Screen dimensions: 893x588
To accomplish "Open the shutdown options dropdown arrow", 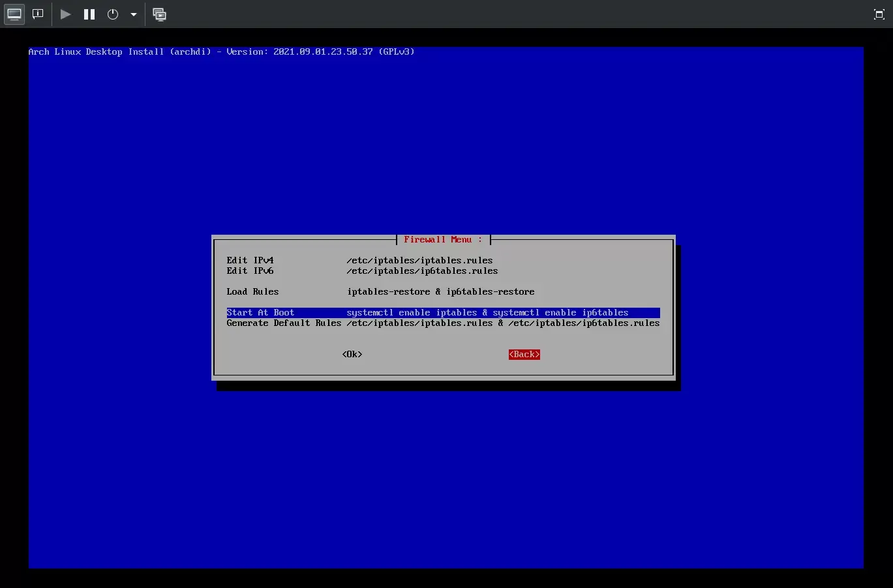I will point(134,14).
